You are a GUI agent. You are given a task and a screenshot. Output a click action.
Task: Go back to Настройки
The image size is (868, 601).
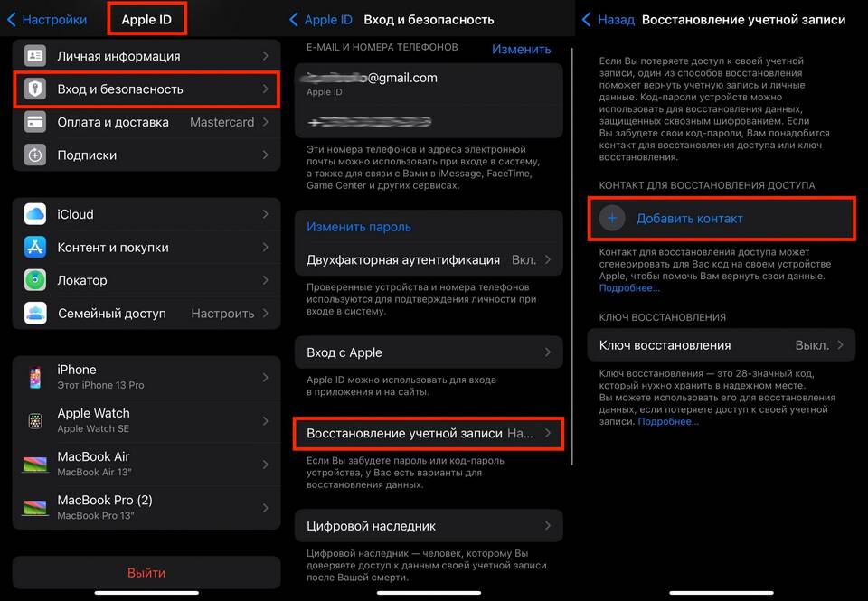(x=47, y=19)
